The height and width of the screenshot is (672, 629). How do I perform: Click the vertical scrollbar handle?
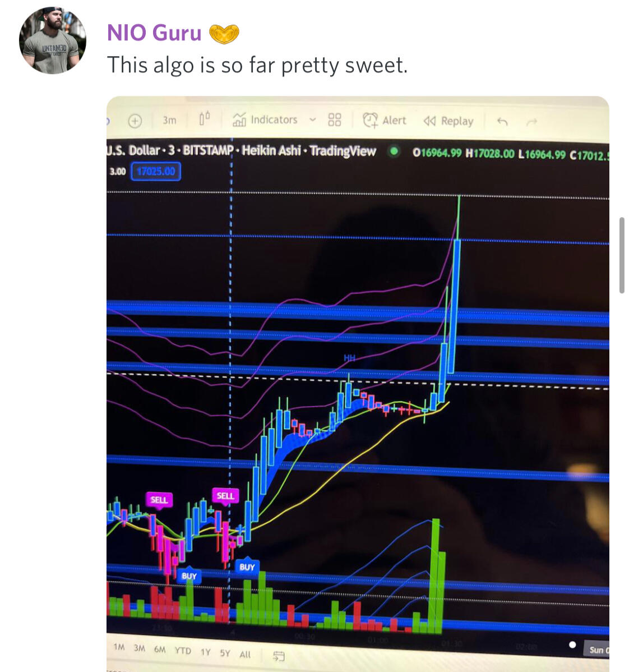coord(622,255)
